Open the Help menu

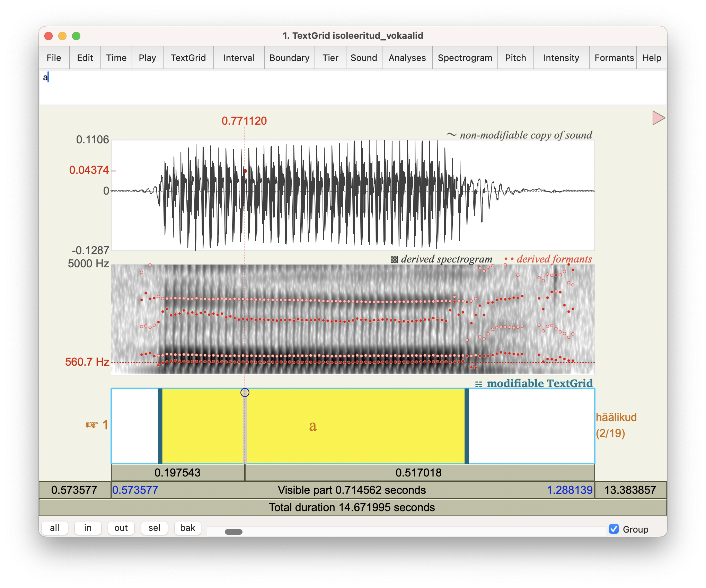click(652, 58)
